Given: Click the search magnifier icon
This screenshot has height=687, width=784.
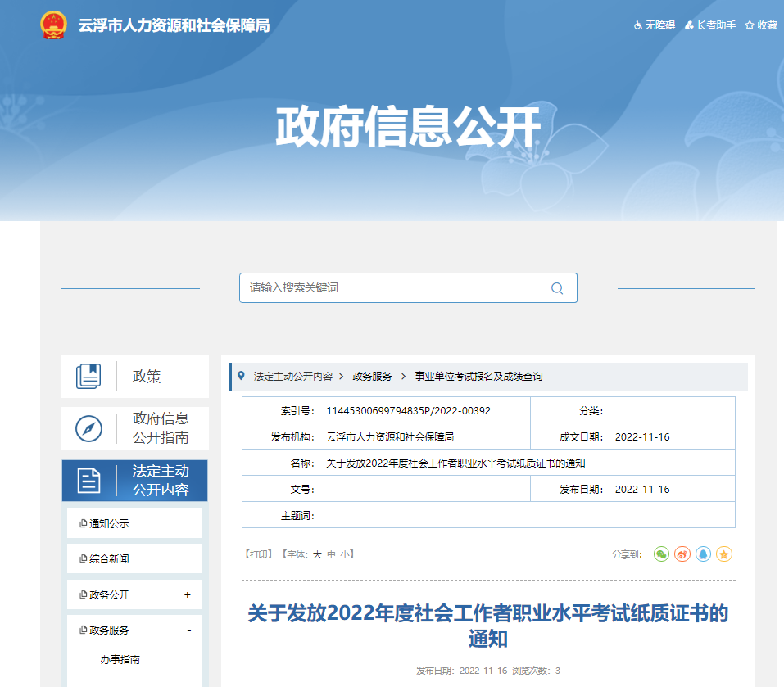Looking at the screenshot, I should [557, 288].
